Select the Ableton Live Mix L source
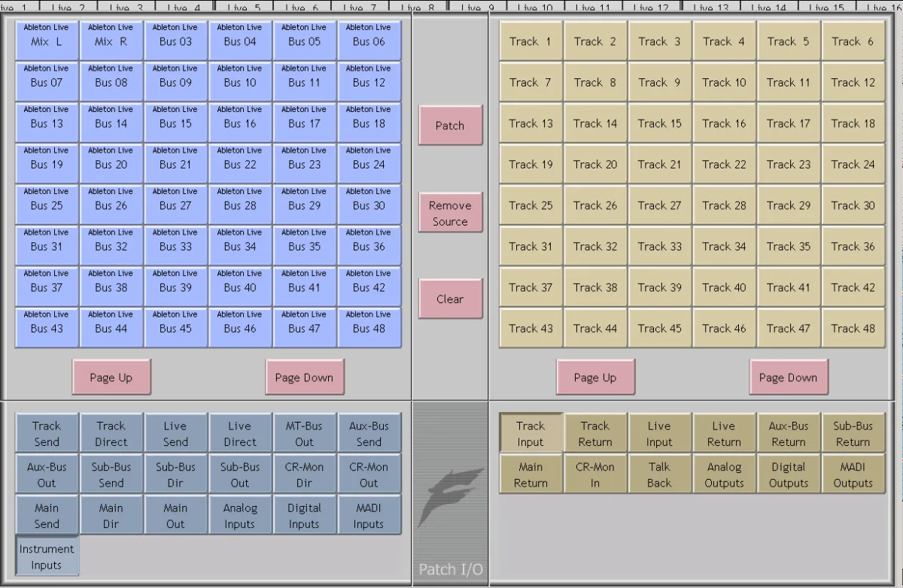Image resolution: width=903 pixels, height=588 pixels. 47,41
